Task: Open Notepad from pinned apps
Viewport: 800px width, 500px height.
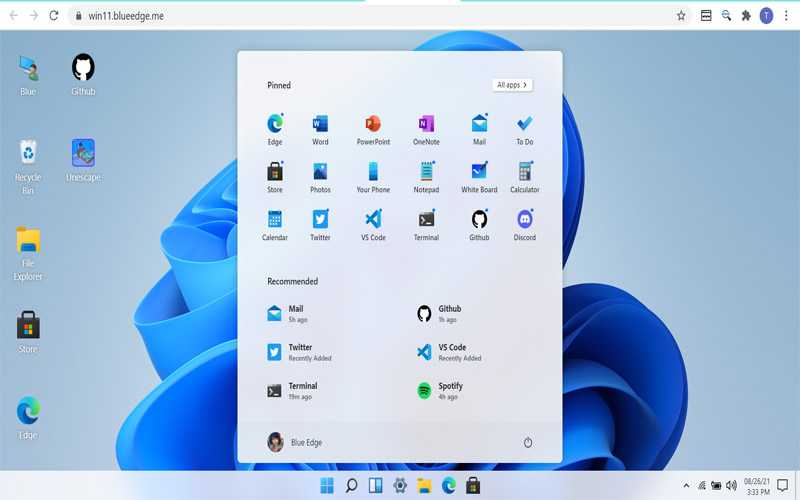Action: click(426, 178)
